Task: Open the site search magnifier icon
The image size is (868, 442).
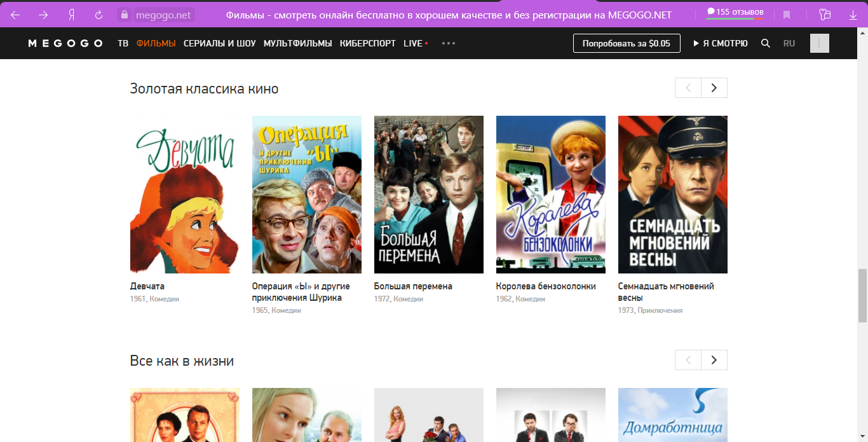Action: click(766, 43)
